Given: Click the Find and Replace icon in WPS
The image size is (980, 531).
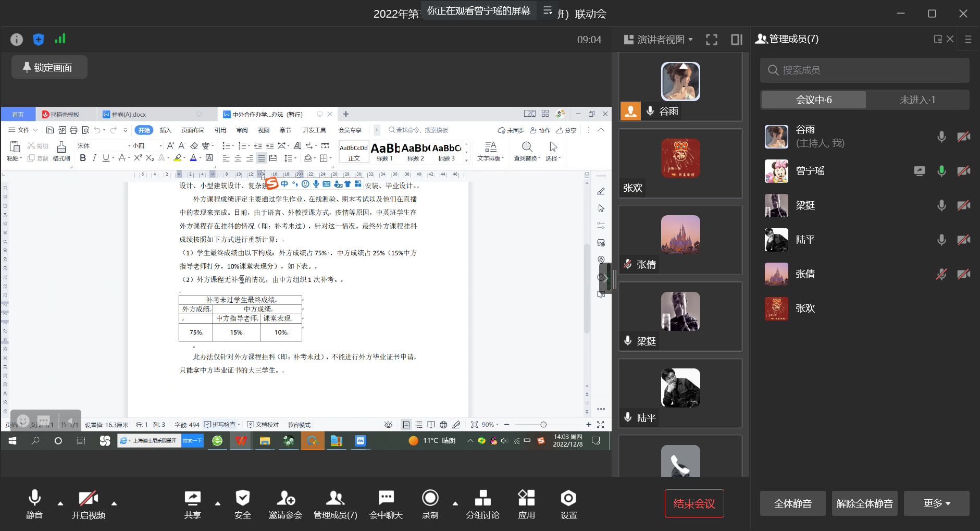Looking at the screenshot, I should click(527, 151).
